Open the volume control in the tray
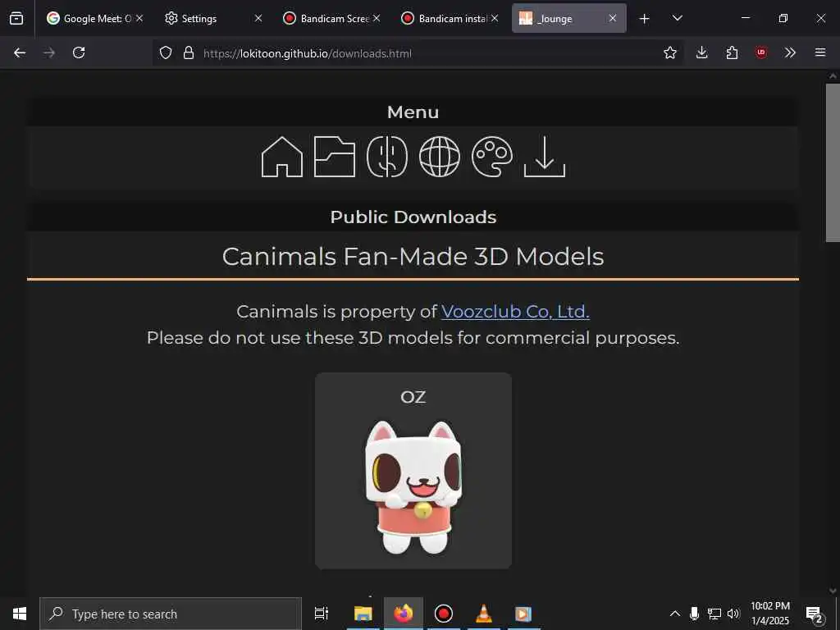 (x=733, y=614)
